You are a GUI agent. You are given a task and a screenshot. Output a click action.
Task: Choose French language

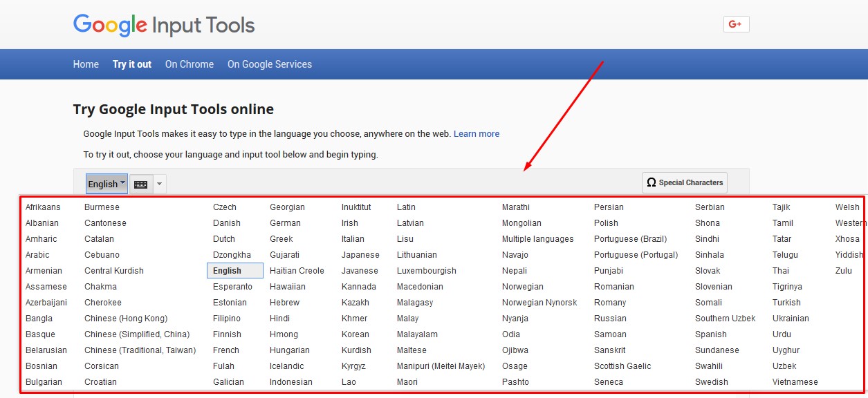click(226, 350)
